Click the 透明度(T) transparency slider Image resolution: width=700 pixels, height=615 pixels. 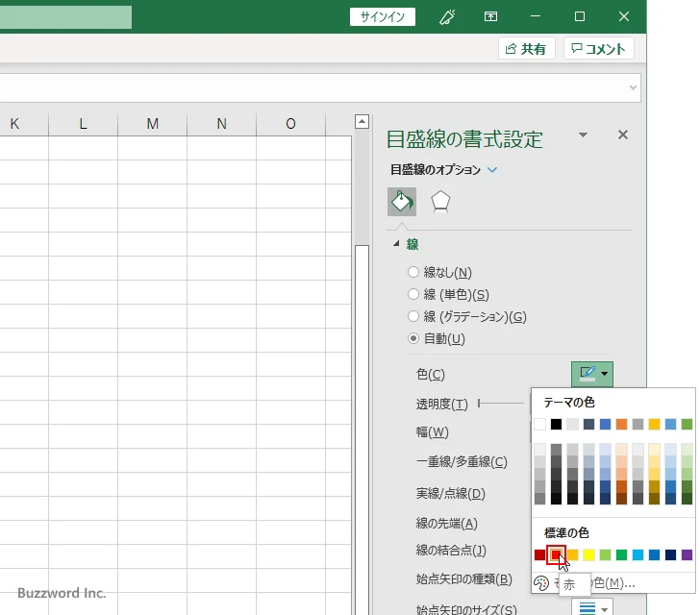click(501, 403)
